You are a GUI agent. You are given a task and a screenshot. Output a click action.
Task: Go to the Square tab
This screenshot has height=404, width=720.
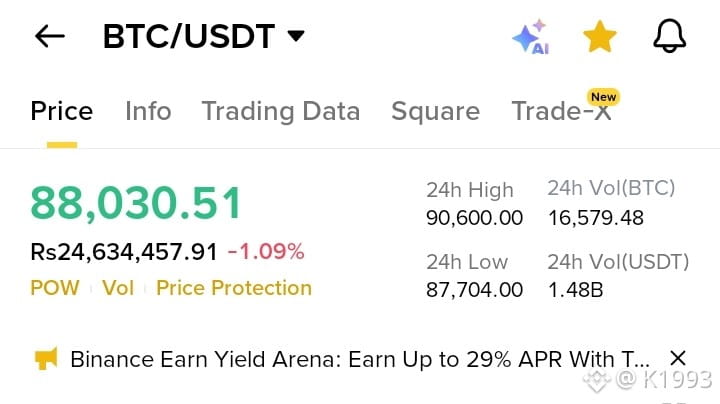point(435,111)
